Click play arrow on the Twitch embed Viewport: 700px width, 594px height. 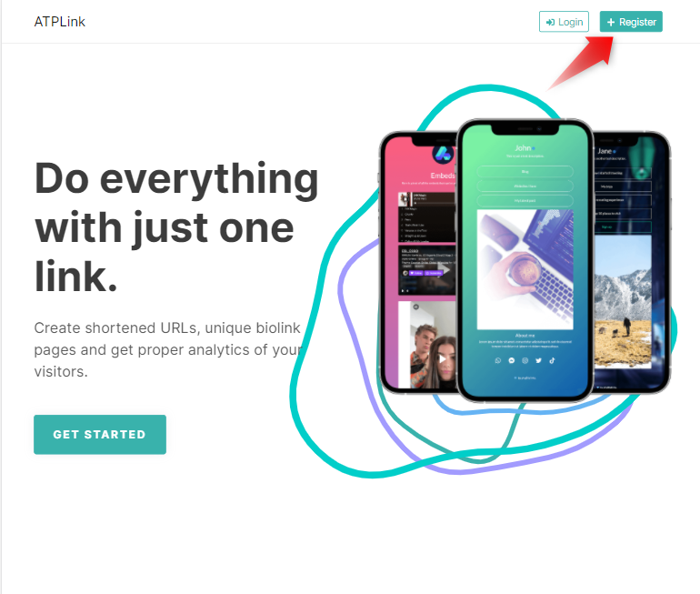point(445,270)
